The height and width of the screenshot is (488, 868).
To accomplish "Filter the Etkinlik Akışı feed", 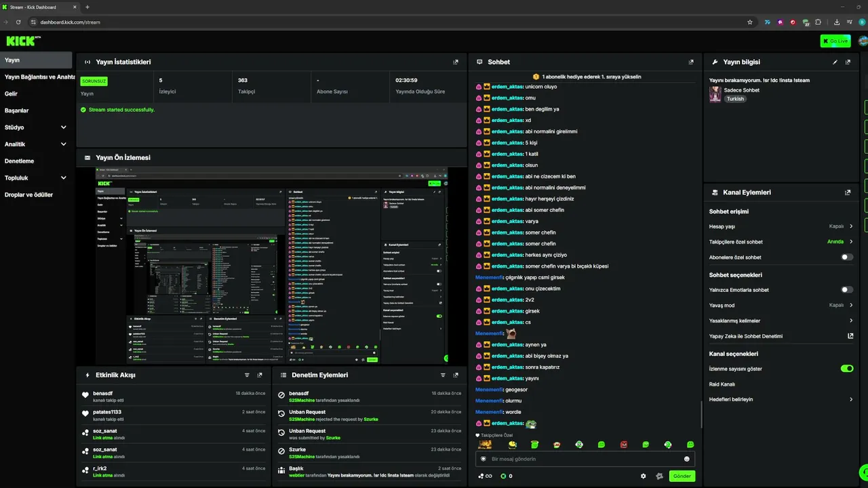I will pos(247,375).
